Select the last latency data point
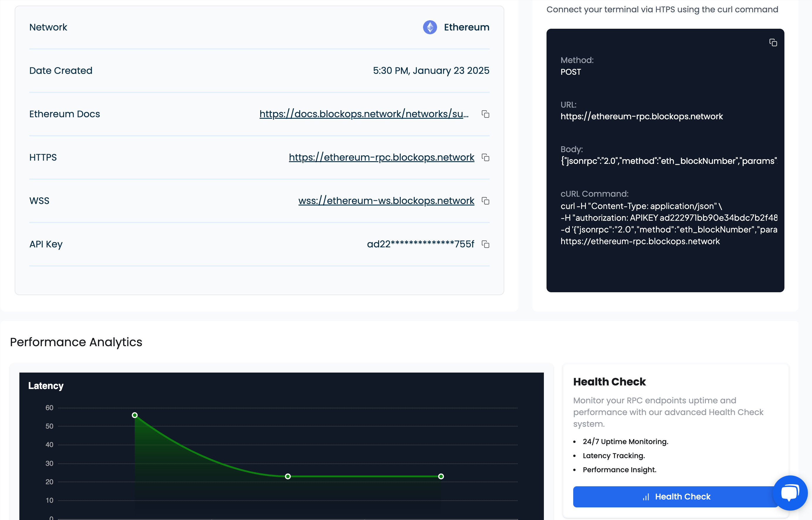The width and height of the screenshot is (812, 520). pos(441,476)
